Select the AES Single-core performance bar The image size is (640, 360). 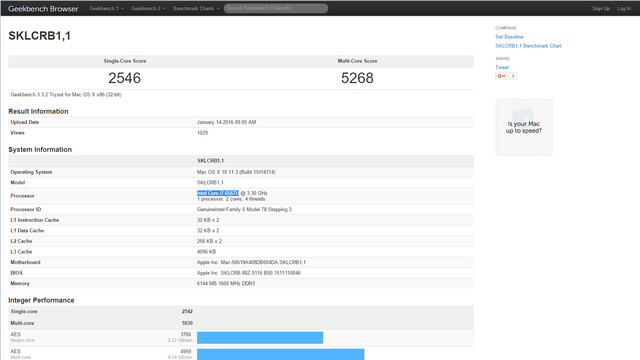pos(260,338)
